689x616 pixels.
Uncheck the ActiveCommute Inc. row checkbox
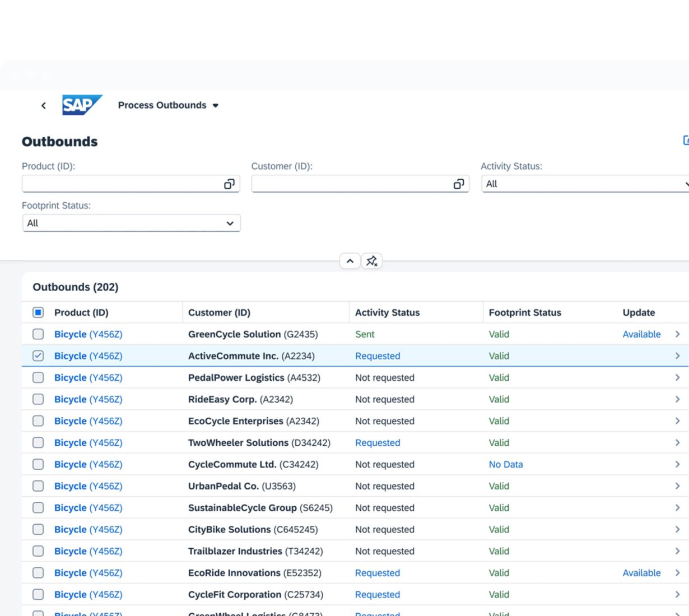38,356
